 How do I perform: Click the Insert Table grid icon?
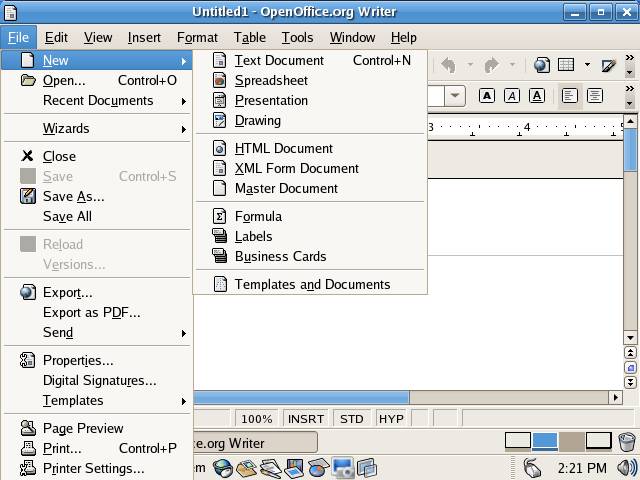point(566,65)
